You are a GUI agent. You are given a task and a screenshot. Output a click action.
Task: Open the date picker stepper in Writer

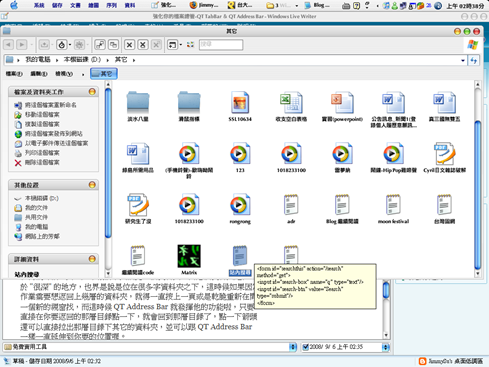[x=386, y=347]
